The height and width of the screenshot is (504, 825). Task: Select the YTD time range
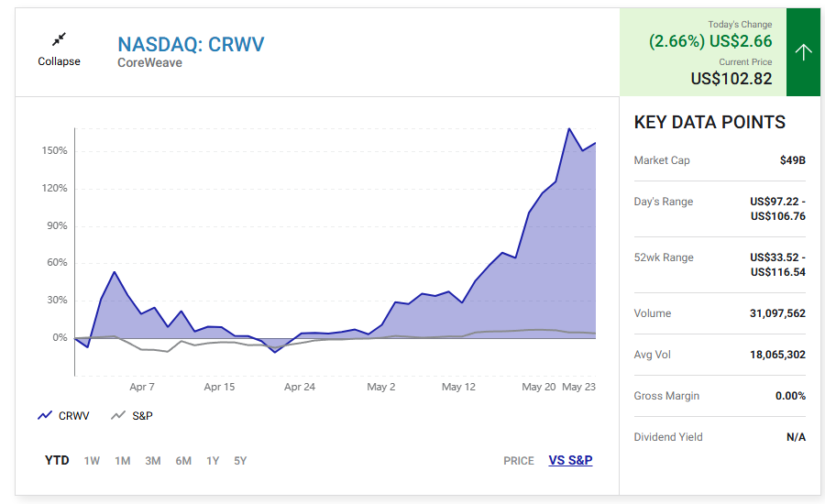point(57,461)
